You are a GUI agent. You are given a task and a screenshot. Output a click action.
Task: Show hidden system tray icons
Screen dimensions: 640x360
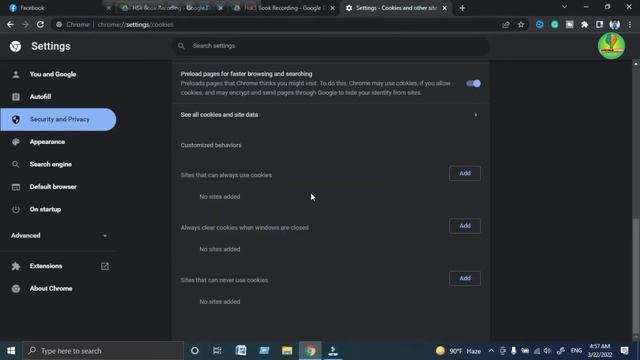coord(491,351)
